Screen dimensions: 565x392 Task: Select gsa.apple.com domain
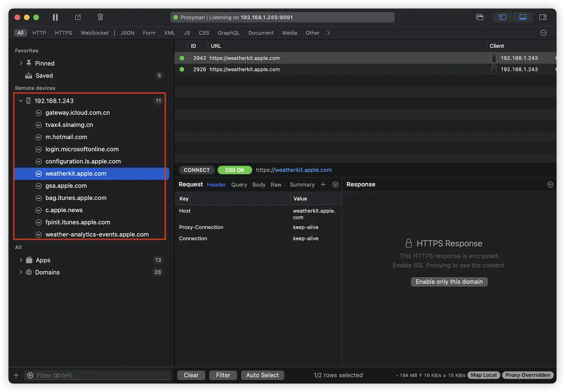[66, 186]
